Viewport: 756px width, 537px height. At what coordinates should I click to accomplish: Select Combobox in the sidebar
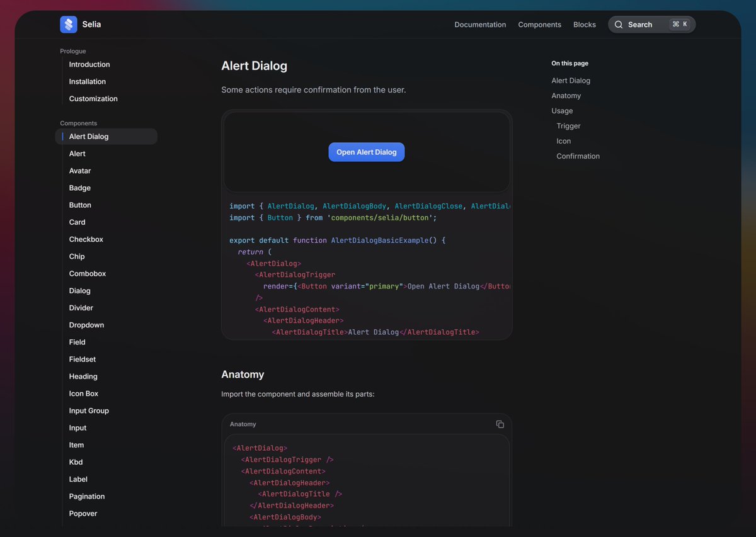[88, 274]
